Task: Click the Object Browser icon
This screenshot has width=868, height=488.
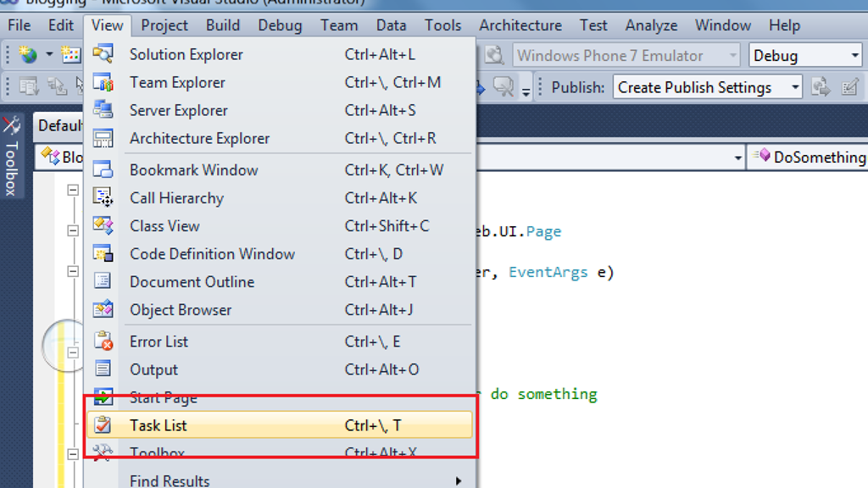Action: [x=103, y=310]
